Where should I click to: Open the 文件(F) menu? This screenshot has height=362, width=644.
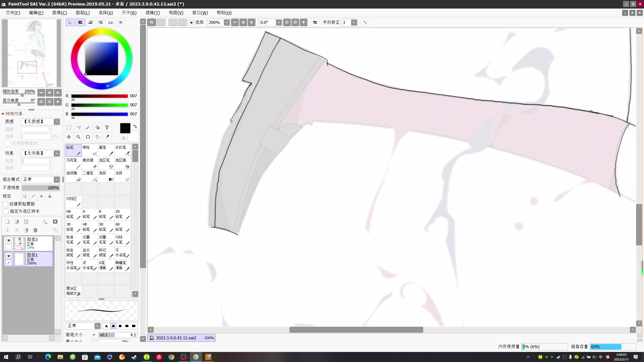(13, 13)
